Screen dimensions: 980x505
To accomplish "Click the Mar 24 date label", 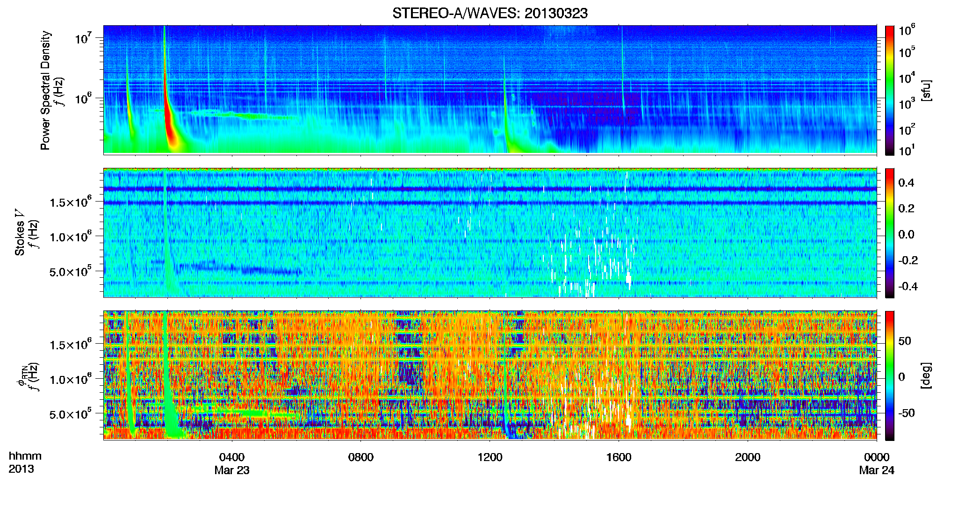I will (x=877, y=470).
